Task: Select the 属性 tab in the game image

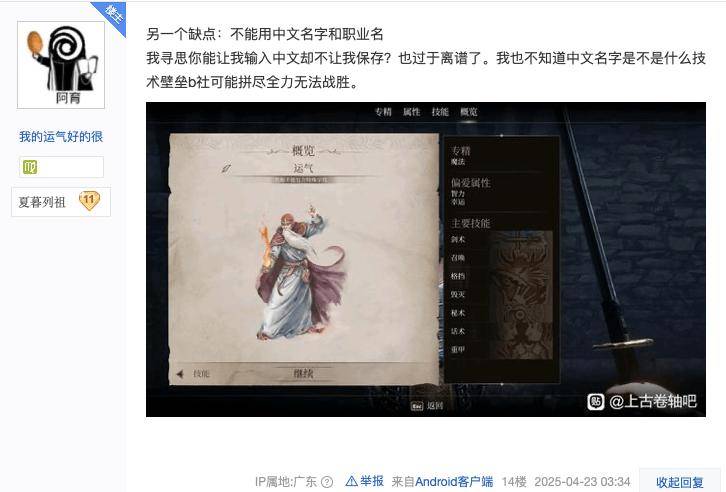Action: point(411,112)
